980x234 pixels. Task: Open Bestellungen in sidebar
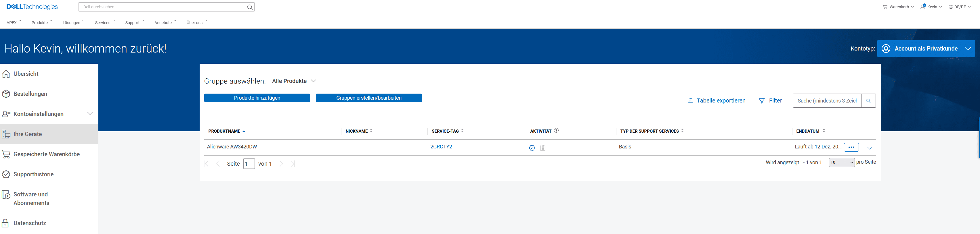(x=30, y=94)
